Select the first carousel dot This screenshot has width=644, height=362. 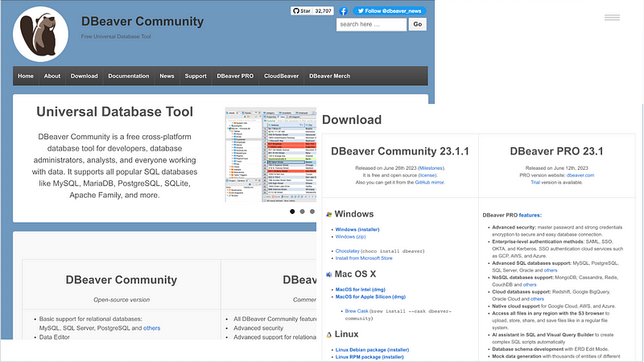click(292, 212)
